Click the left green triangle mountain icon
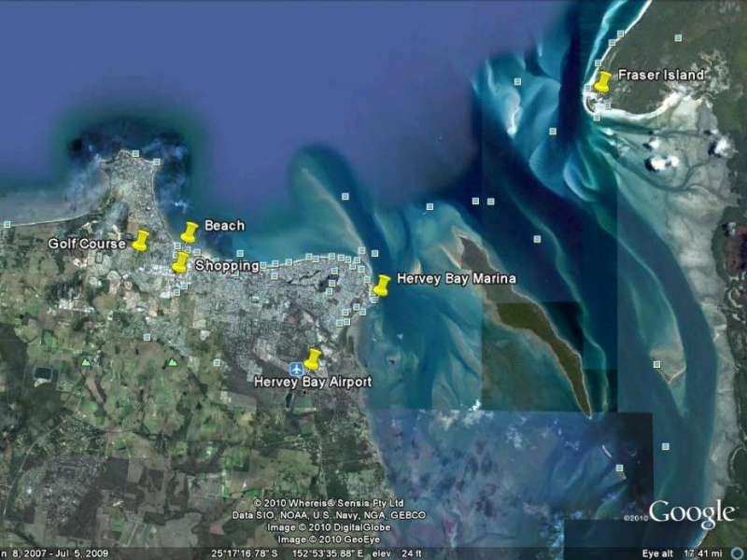Viewport: 747px width, 560px height. [x=85, y=362]
